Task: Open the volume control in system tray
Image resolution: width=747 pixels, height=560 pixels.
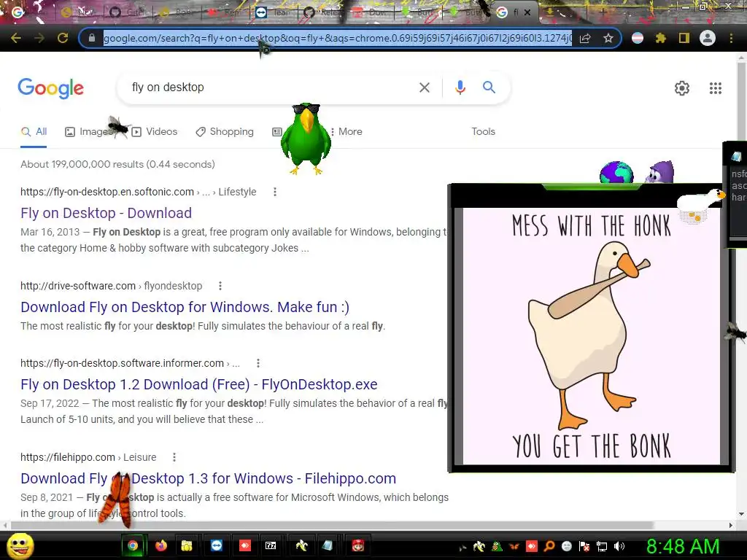Action: (619, 547)
